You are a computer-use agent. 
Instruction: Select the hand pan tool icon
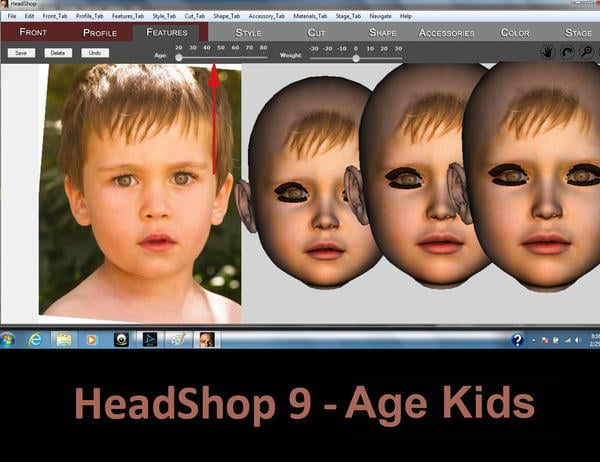(548, 52)
